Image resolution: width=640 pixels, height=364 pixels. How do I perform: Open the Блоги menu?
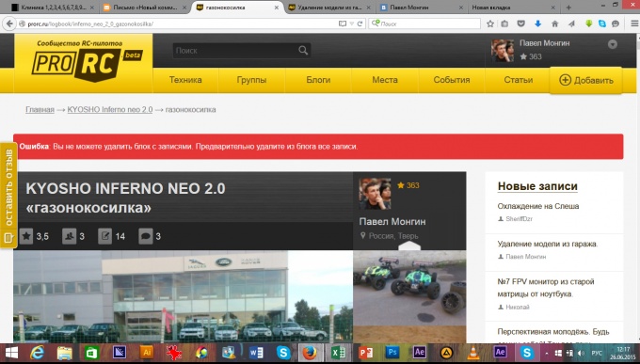coord(318,80)
